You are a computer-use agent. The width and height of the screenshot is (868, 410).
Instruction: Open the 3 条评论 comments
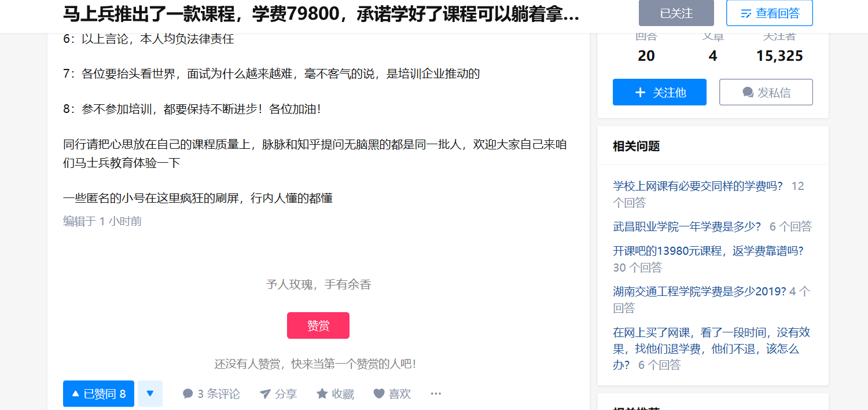(211, 394)
